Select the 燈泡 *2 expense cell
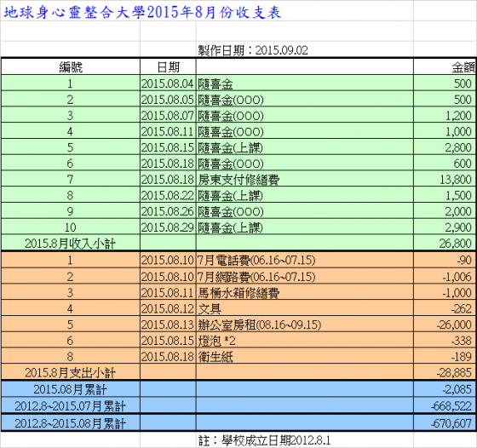 305,341
